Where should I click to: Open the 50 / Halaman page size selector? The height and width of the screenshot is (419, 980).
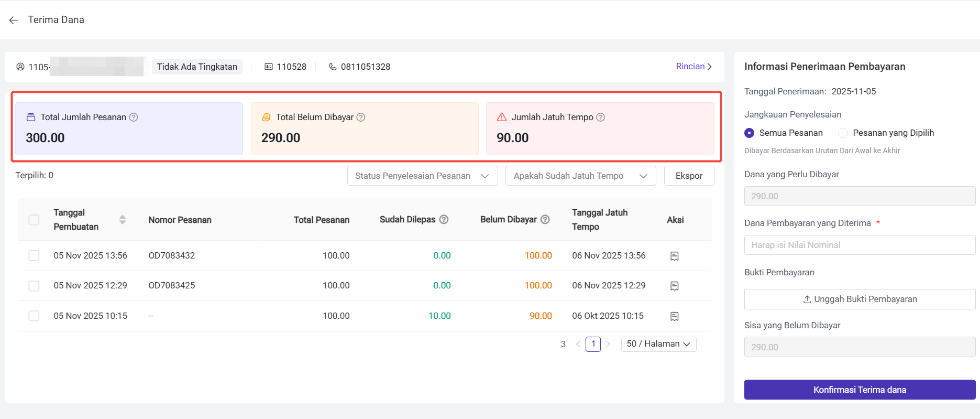658,344
